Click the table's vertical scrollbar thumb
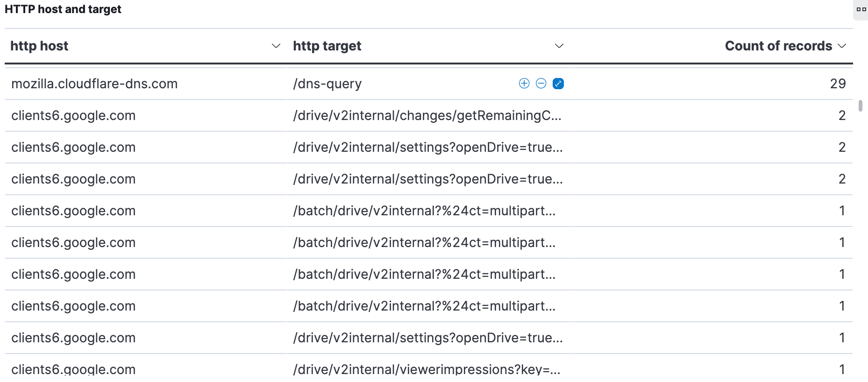 tap(861, 106)
